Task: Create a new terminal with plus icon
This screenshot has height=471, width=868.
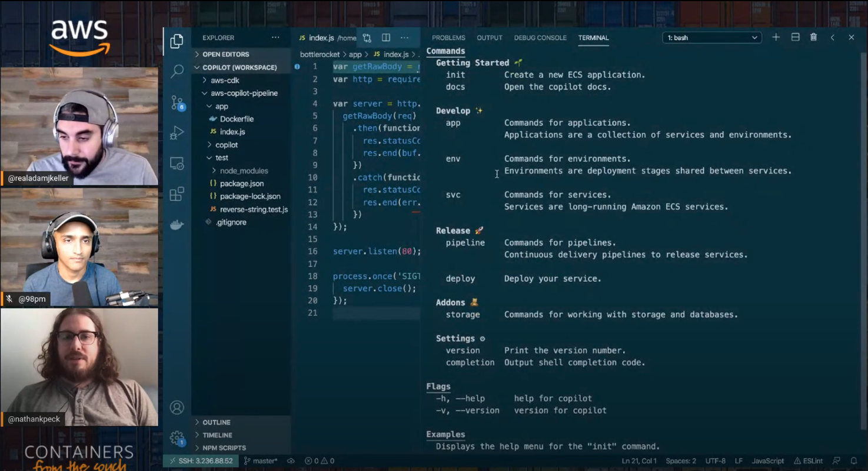Action: 776,38
